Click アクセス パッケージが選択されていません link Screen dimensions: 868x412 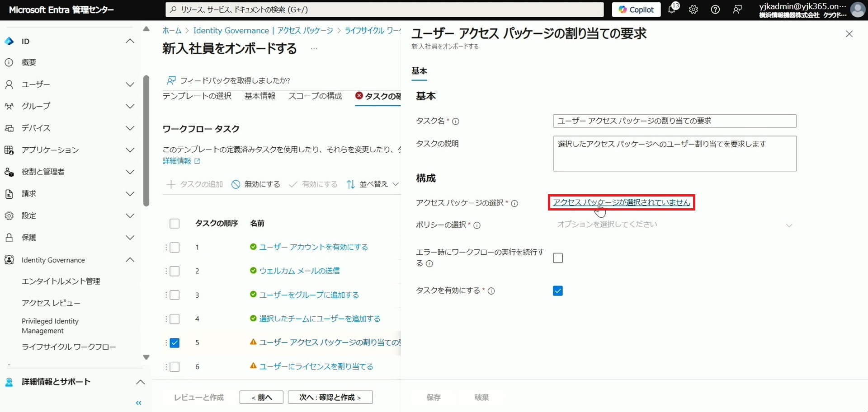(x=622, y=202)
